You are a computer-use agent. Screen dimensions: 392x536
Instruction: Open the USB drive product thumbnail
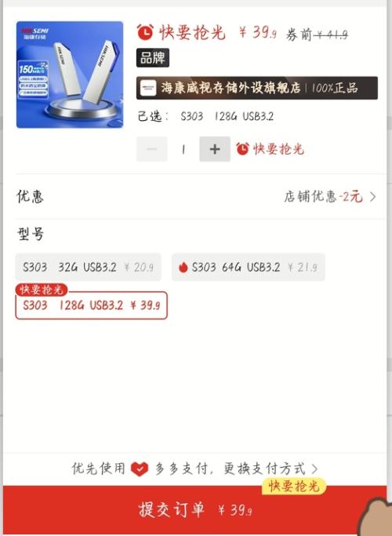click(x=70, y=75)
